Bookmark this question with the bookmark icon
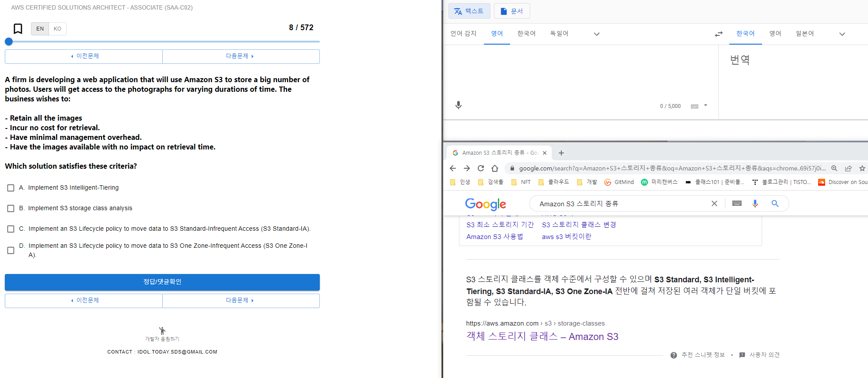The image size is (868, 378). tap(18, 29)
